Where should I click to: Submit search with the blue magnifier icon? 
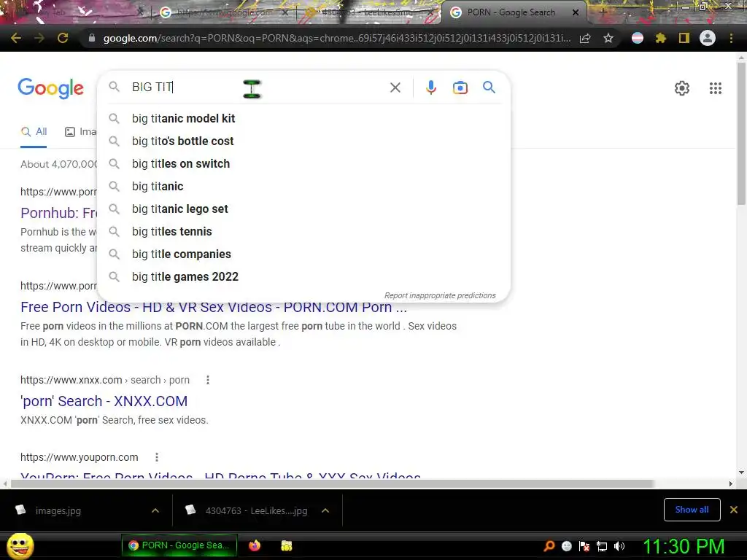click(x=489, y=87)
